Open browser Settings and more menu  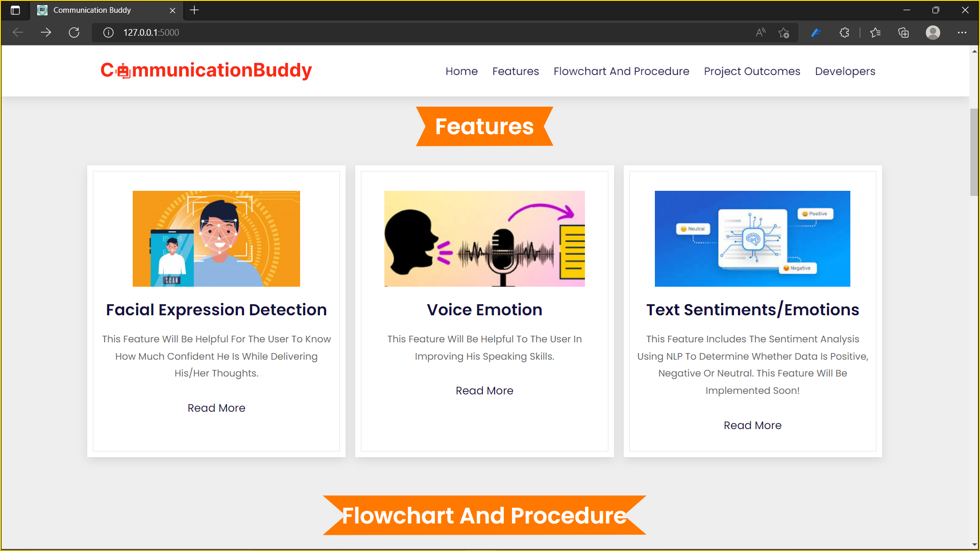[962, 33]
